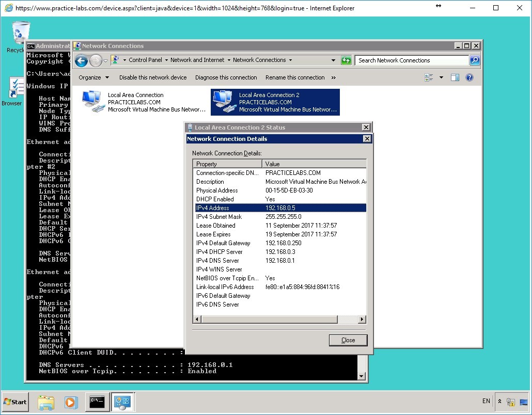
Task: Open the Network Connections taskbar icon
Action: pyautogui.click(x=122, y=402)
